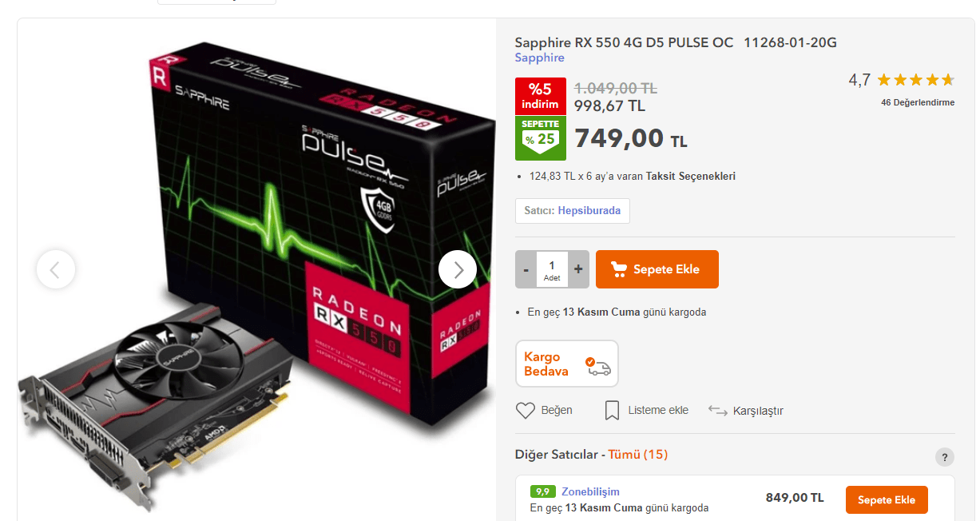The height and width of the screenshot is (521, 980).
Task: Open Zonebilişim seller page
Action: (590, 491)
